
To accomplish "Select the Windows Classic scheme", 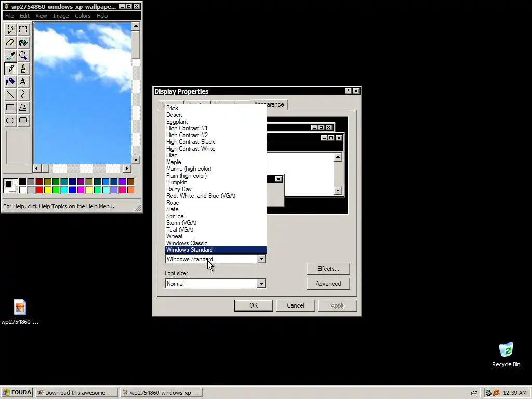I will tap(216, 243).
